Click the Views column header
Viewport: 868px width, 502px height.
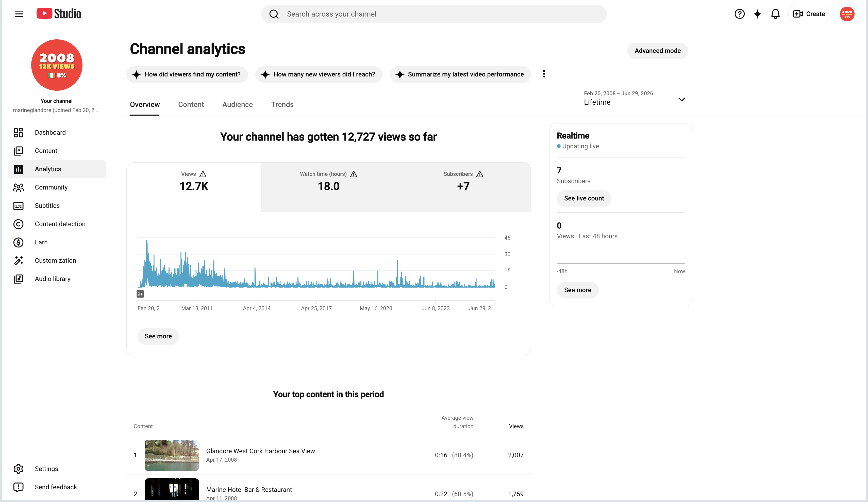tap(516, 426)
